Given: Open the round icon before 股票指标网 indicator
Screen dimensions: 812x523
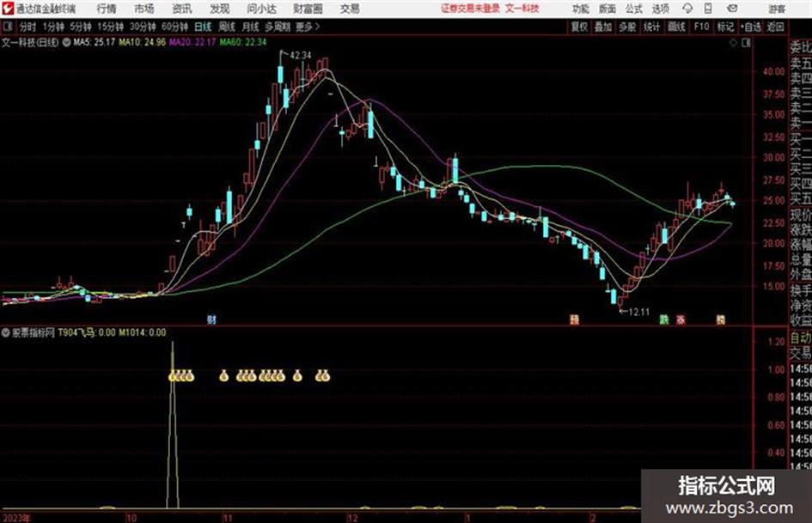Looking at the screenshot, I should 6,332.
